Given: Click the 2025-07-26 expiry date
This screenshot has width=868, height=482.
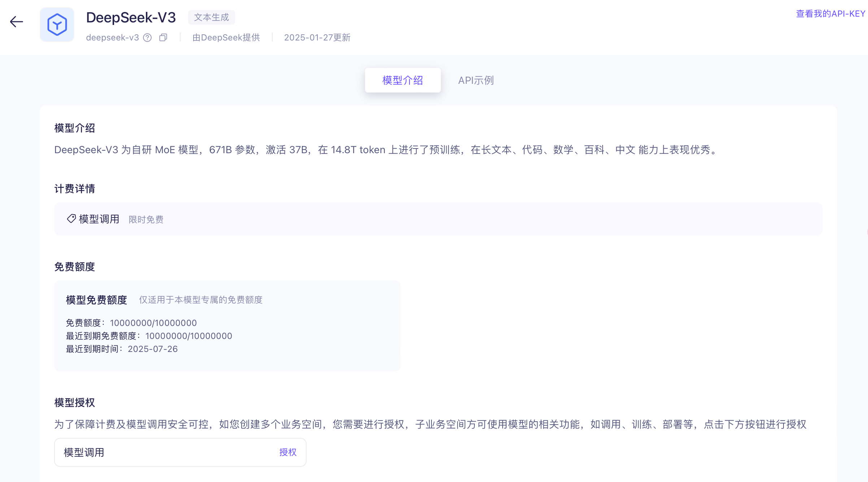Looking at the screenshot, I should [152, 349].
